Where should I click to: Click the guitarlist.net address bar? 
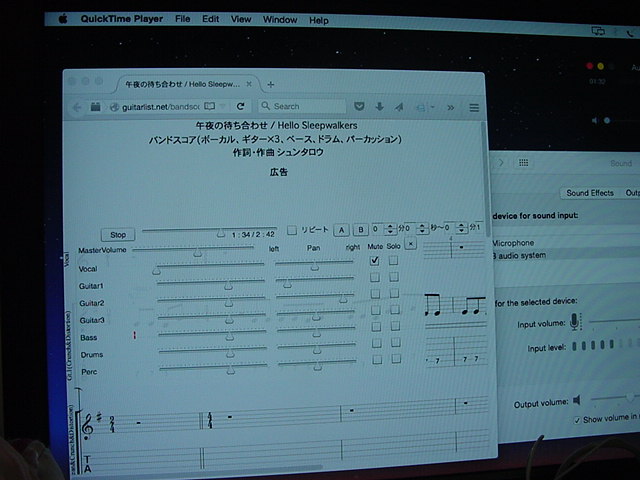point(161,107)
